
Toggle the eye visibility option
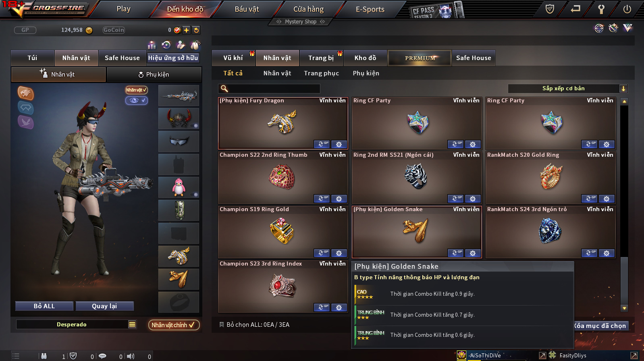136,100
